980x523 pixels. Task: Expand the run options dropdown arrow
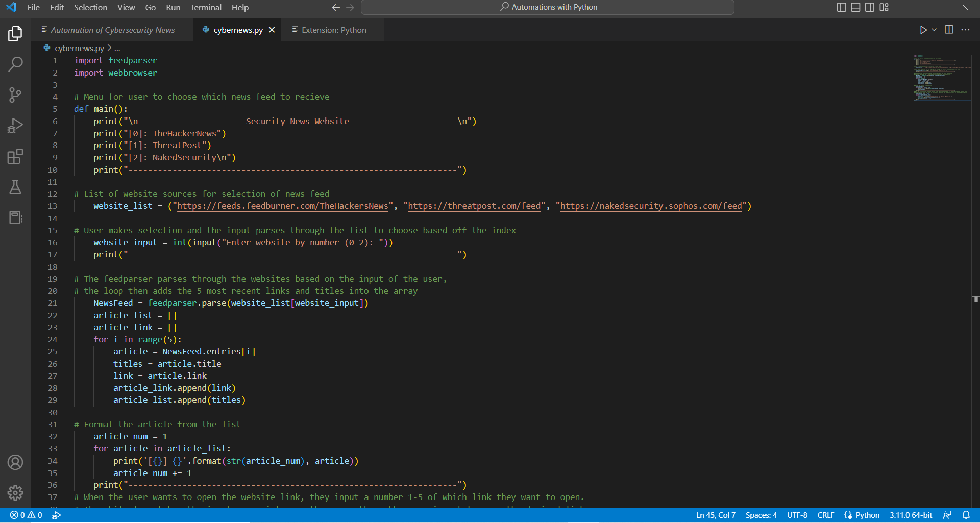coord(934,30)
